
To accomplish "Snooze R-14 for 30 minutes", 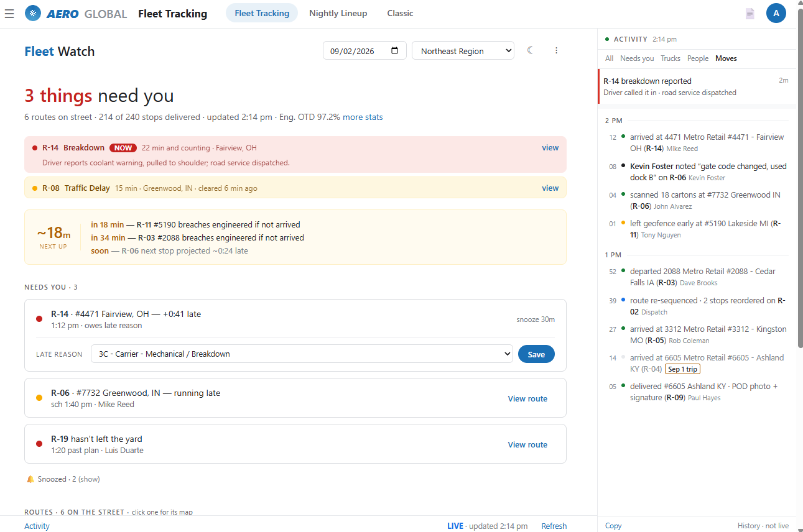I will pyautogui.click(x=536, y=319).
